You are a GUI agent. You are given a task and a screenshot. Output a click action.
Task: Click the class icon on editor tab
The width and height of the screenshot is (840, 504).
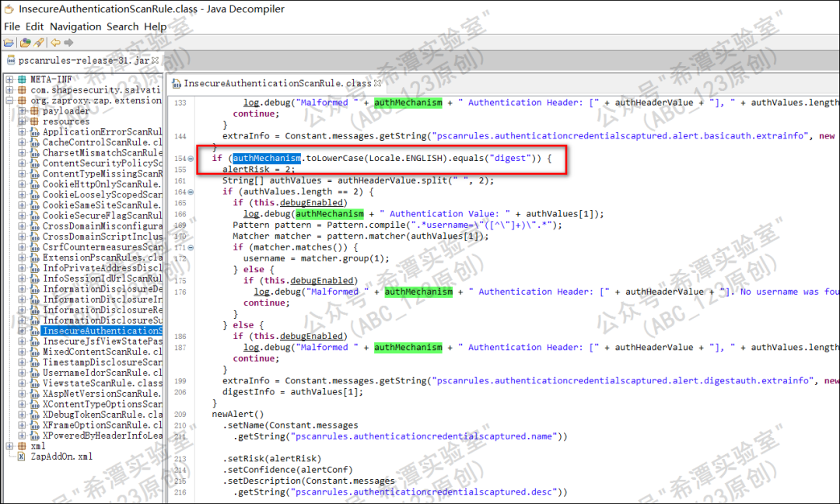(x=177, y=83)
